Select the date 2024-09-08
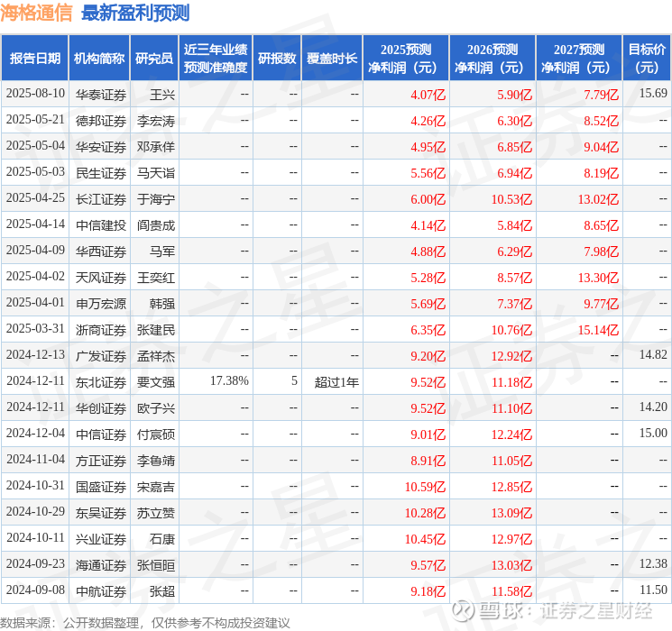 [x=35, y=590]
